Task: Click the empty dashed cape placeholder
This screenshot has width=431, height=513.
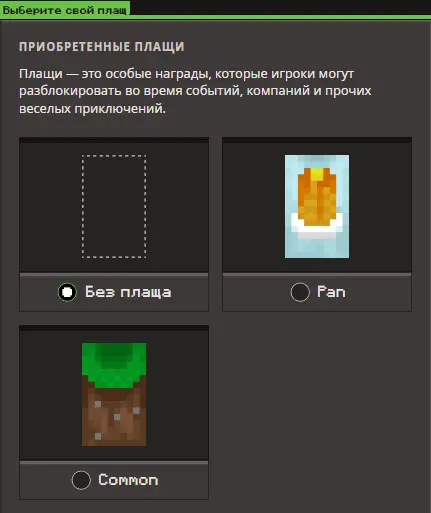Action: (114, 206)
